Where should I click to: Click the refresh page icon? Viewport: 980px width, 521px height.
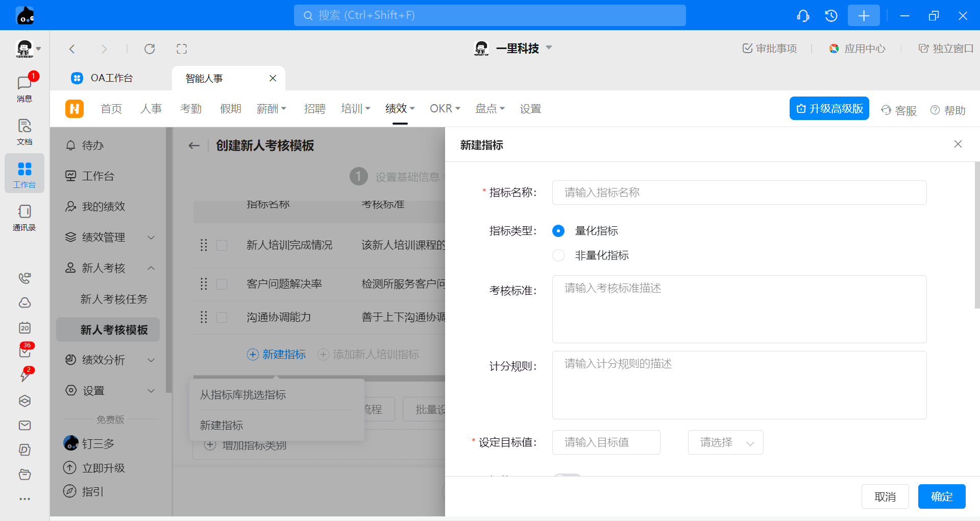[150, 49]
